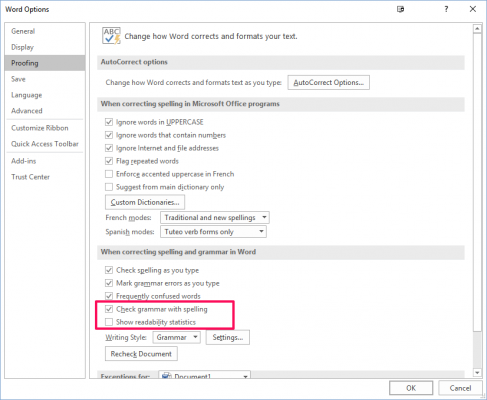Toggle Ignore words in UPPERCASE checkbox
The width and height of the screenshot is (487, 400).
[109, 122]
